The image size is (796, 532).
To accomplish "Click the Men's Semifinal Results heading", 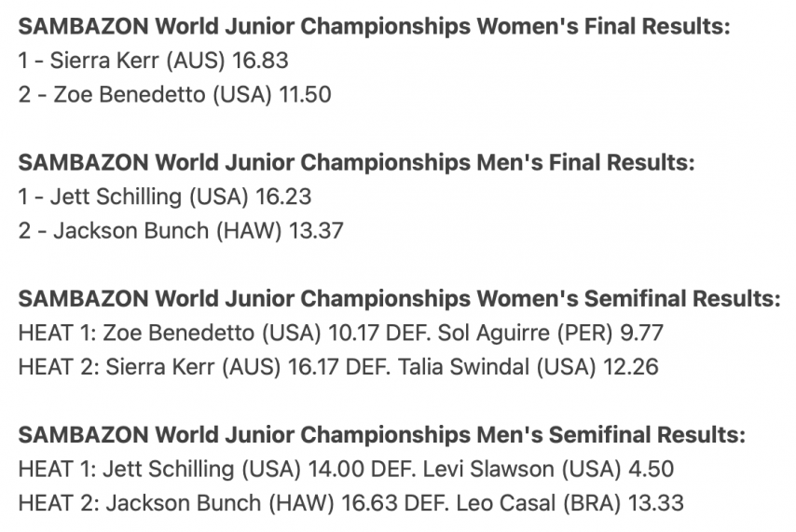I will pos(382,434).
